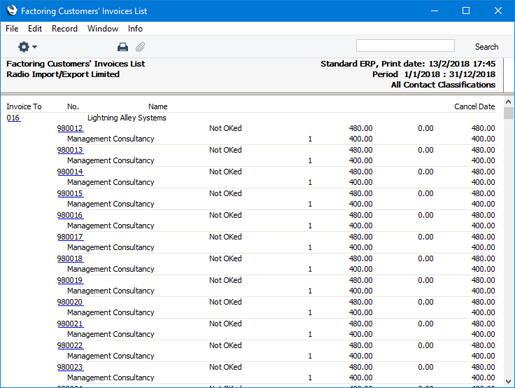
Task: Click the 'Cancel Date' column header
Action: [x=474, y=107]
